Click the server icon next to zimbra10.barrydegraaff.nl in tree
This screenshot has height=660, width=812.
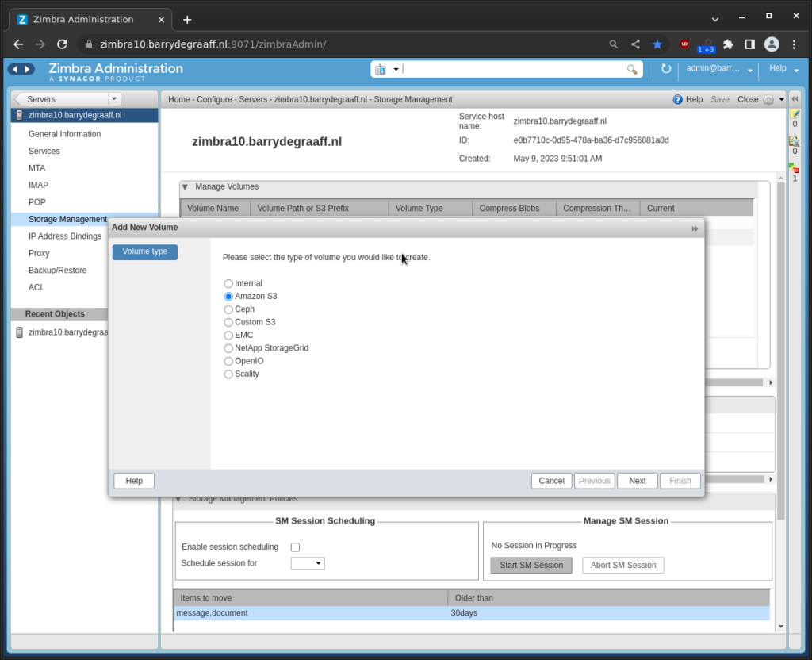[20, 115]
